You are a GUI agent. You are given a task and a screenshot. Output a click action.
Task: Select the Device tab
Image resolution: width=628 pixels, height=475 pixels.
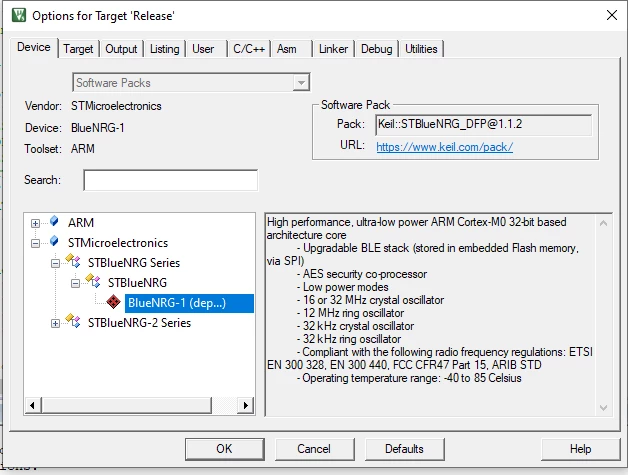[x=34, y=47]
